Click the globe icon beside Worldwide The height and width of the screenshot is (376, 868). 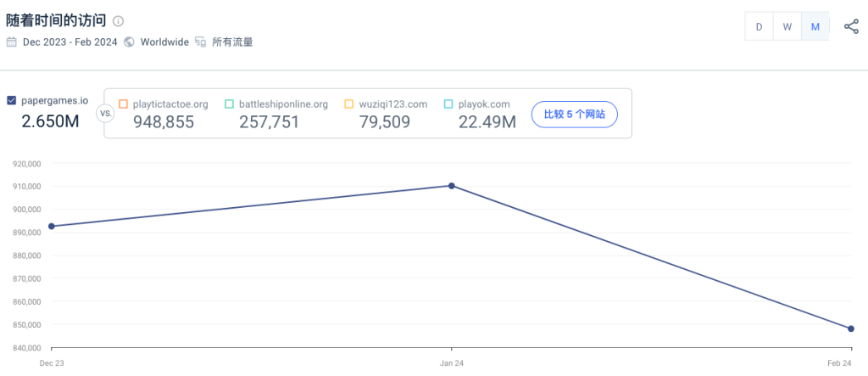129,42
